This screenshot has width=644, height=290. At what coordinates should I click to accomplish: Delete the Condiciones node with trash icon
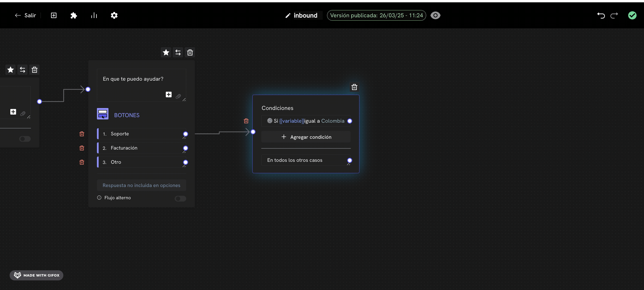point(354,87)
